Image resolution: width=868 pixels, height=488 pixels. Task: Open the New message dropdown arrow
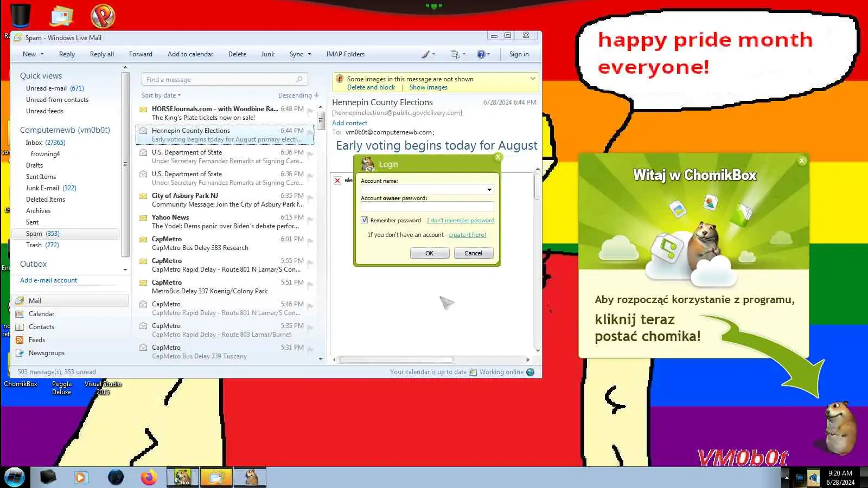tap(42, 54)
